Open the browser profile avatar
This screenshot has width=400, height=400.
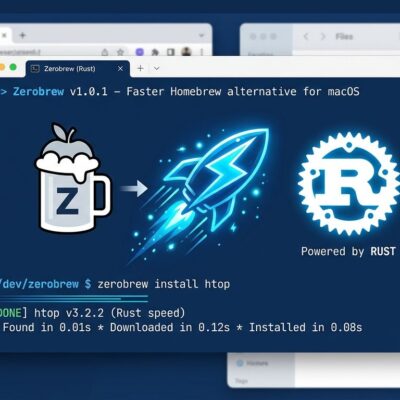[x=187, y=52]
